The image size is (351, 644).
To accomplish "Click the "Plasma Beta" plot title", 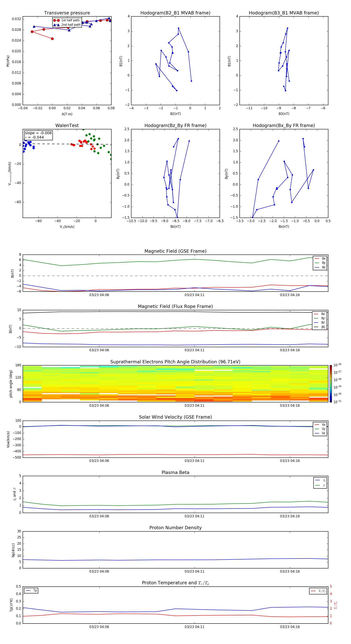I will (x=175, y=472).
